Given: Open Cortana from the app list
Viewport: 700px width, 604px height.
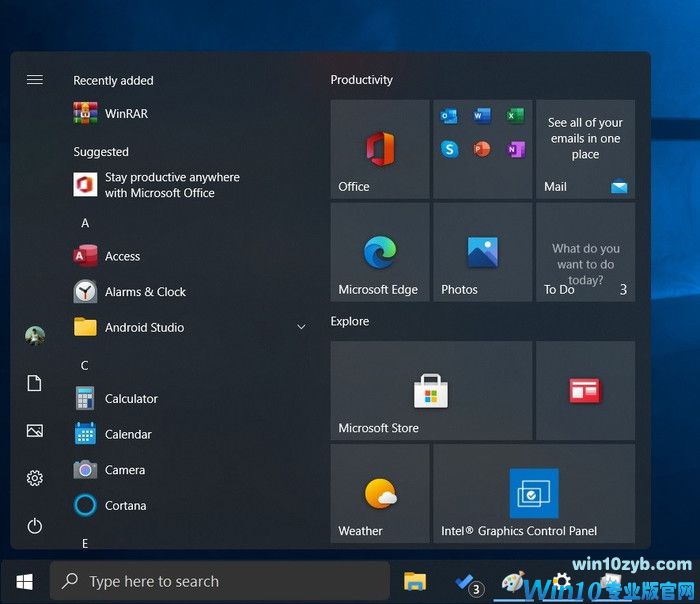Looking at the screenshot, I should (x=125, y=506).
